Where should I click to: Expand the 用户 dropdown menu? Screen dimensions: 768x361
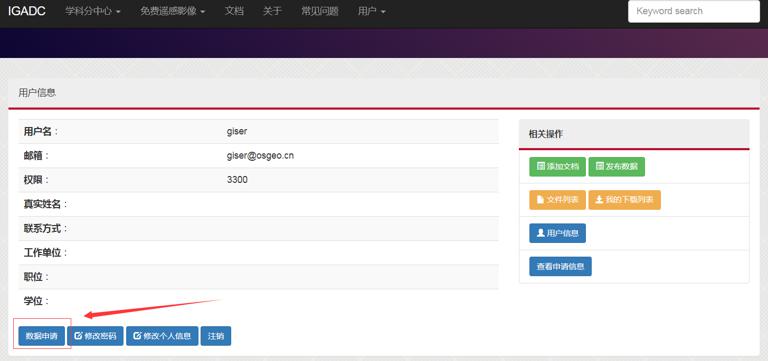click(x=371, y=11)
